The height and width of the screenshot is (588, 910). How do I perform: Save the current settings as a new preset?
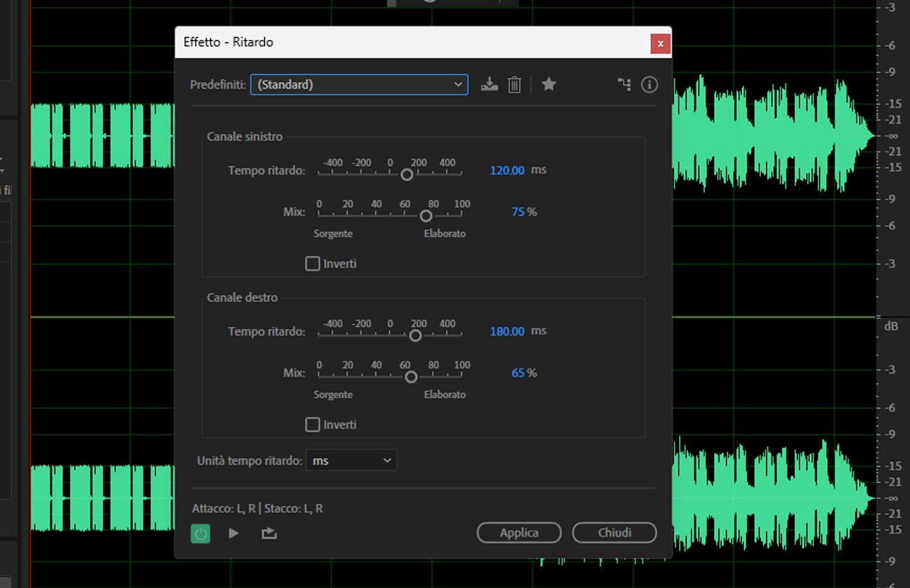pos(489,84)
